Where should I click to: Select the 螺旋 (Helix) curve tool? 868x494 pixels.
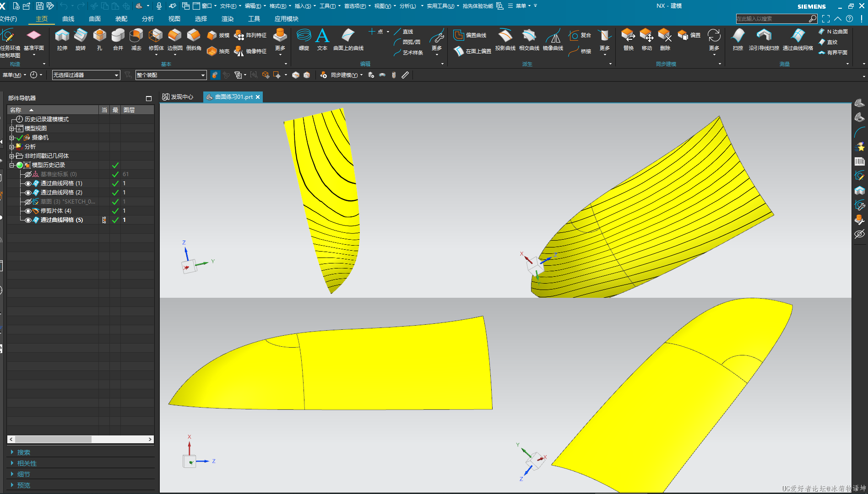click(x=304, y=39)
